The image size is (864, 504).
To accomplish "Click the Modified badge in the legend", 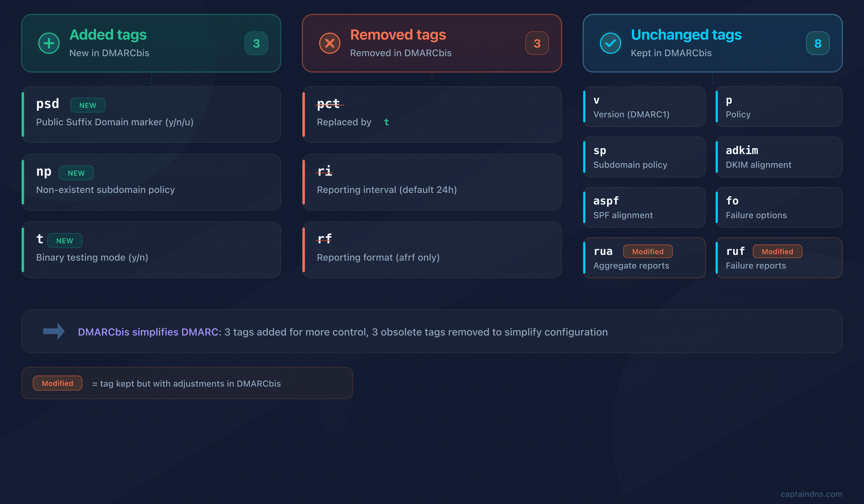I will 58,383.
